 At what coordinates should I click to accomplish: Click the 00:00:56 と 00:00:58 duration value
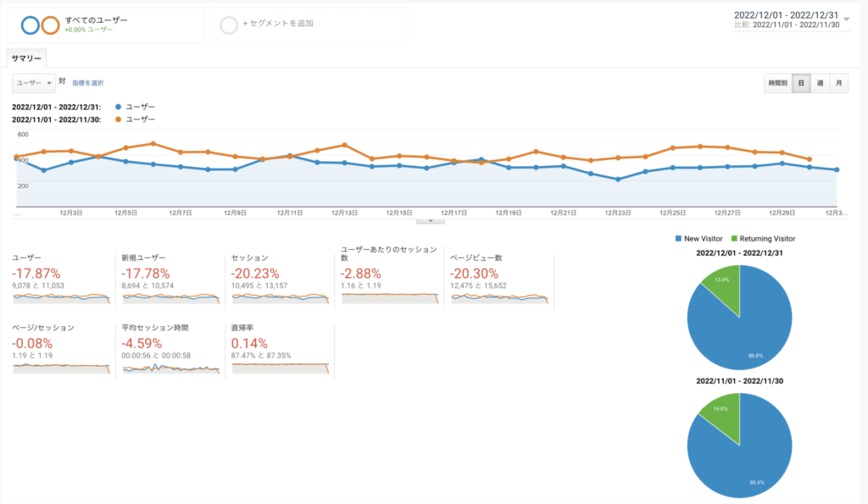tap(156, 356)
